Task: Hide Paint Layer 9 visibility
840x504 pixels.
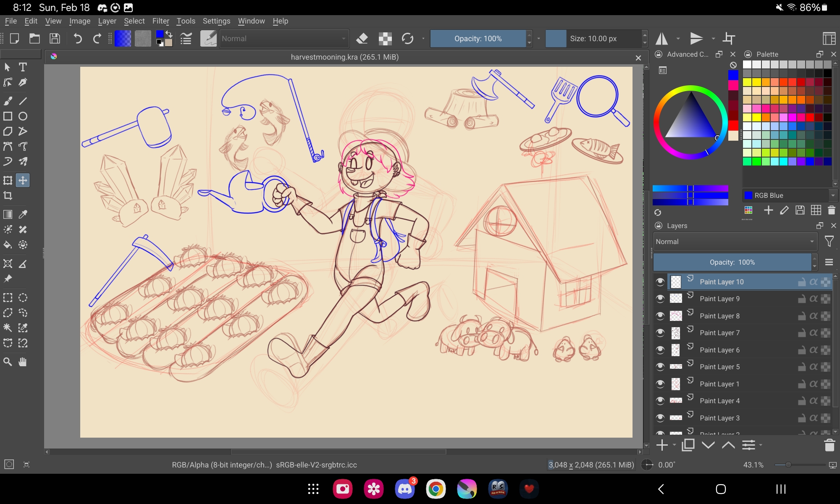Action: 660,299
